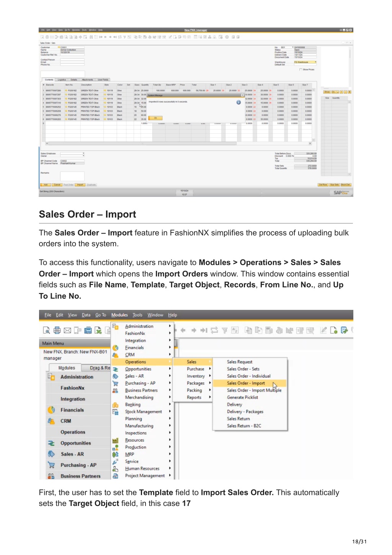Click the Purchasing - AP cart icon in the sidebar
The image size is (392, 555).
pos(51,465)
